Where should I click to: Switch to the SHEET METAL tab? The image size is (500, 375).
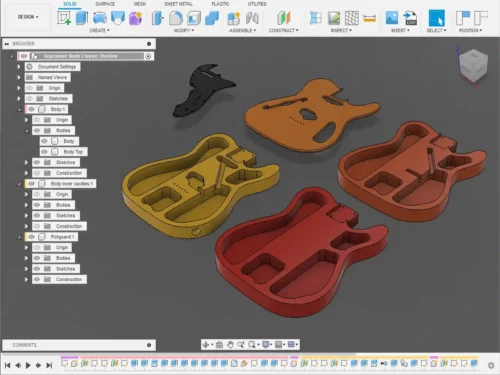[178, 4]
